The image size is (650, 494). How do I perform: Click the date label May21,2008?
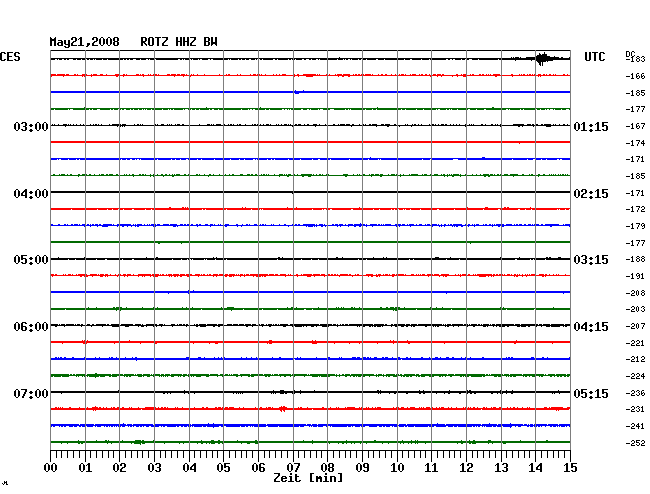coord(84,42)
